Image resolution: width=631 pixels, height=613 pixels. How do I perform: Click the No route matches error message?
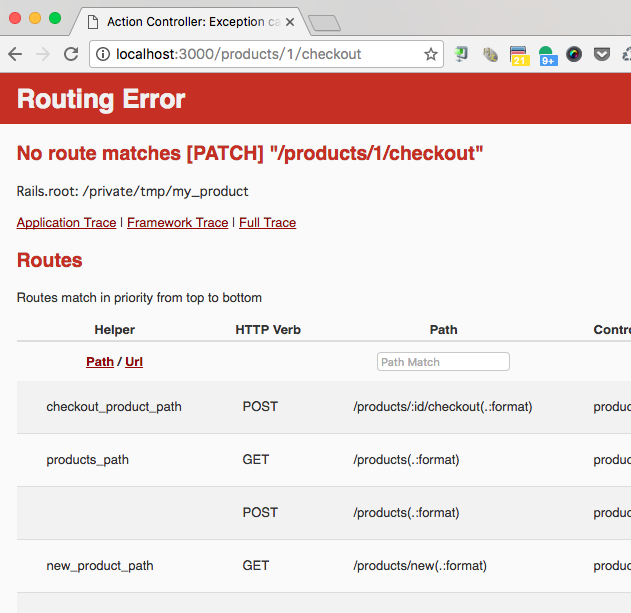coord(250,153)
